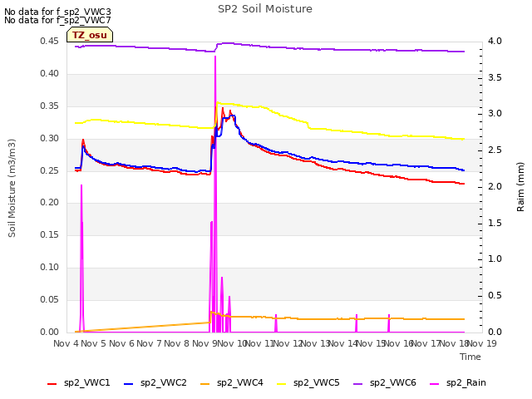This screenshot has width=532, height=399.
Task: Click the 2.0 right axis tick label
Action: tap(495, 186)
